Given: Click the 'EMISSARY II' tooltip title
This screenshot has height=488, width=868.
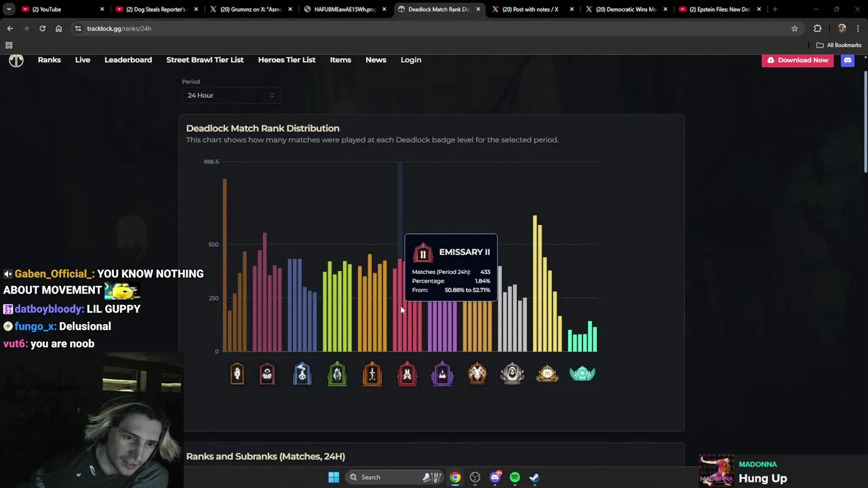Looking at the screenshot, I should 465,252.
